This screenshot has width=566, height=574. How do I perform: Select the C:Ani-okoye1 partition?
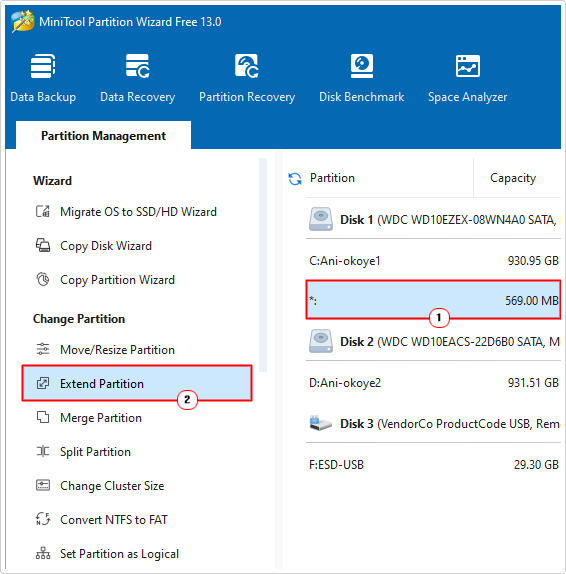433,261
